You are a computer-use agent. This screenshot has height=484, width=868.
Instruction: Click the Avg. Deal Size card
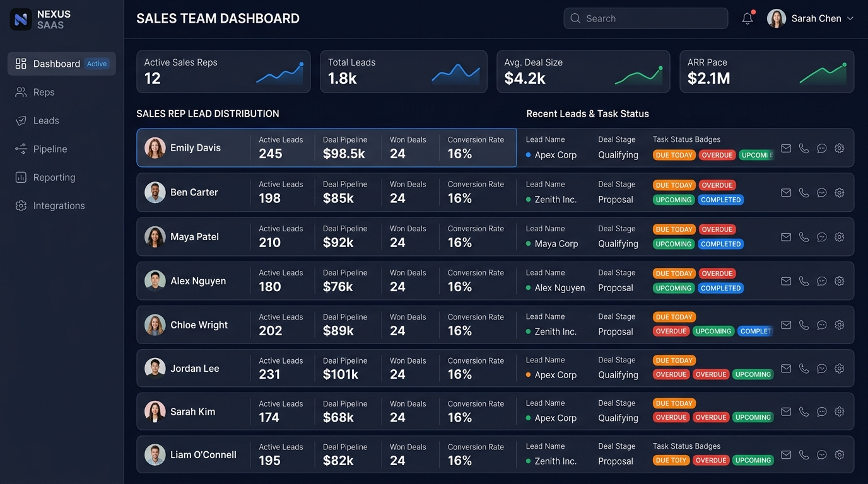pos(584,72)
